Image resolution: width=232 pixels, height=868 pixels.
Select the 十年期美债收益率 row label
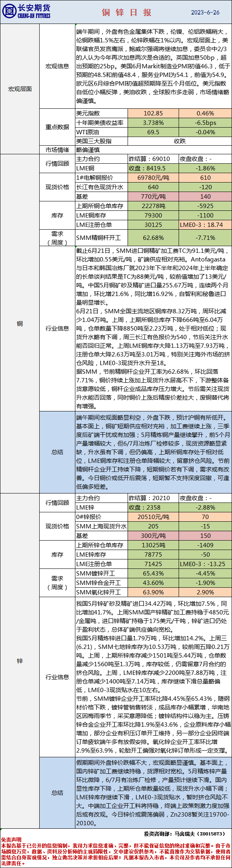point(101,123)
